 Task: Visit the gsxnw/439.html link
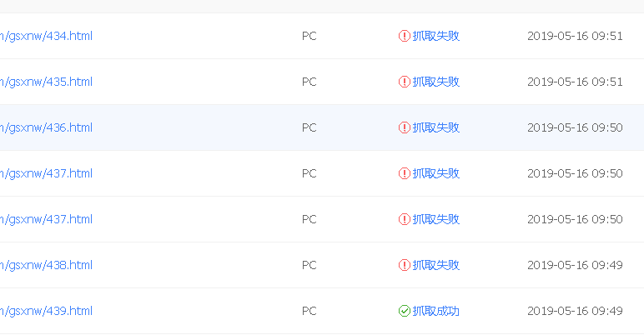(x=46, y=311)
